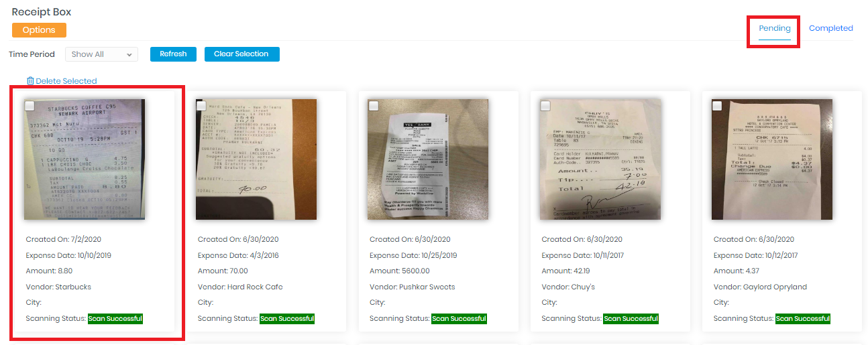868x345 pixels.
Task: Click the Refresh button
Action: pos(173,54)
